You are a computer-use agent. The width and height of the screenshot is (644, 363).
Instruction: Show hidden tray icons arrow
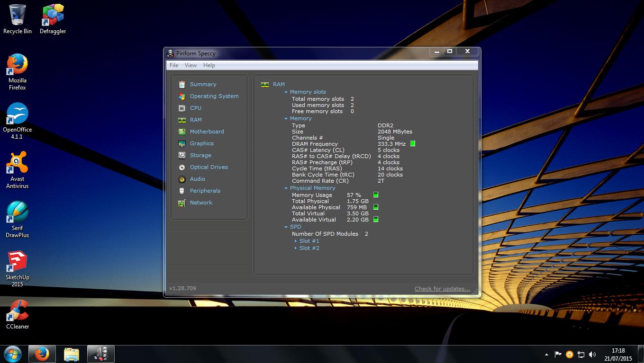pos(546,354)
